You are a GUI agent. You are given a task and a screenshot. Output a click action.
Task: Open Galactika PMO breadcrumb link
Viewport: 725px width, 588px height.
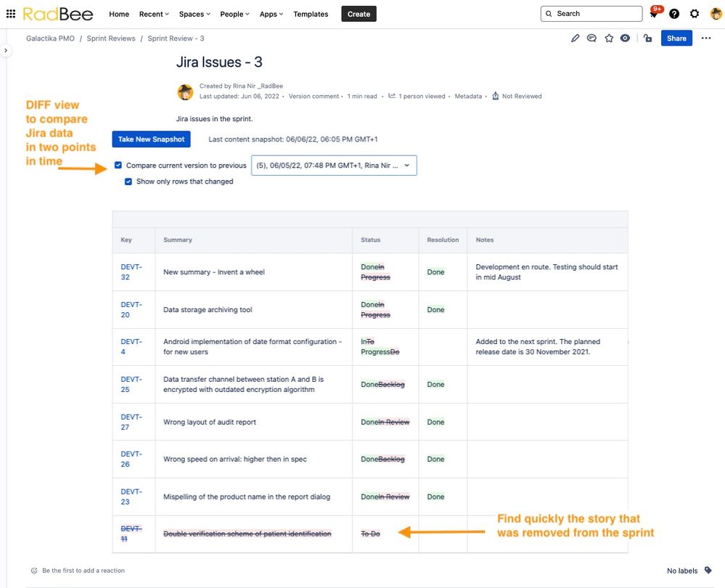(50, 38)
